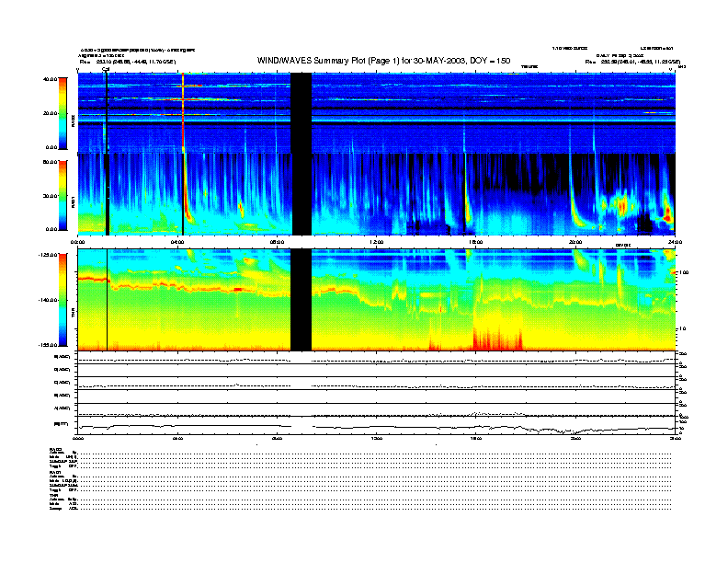728x563 pixels.
Task: Click the 04:00 tick label under RAD1 spectrogram
Action: 177,242
